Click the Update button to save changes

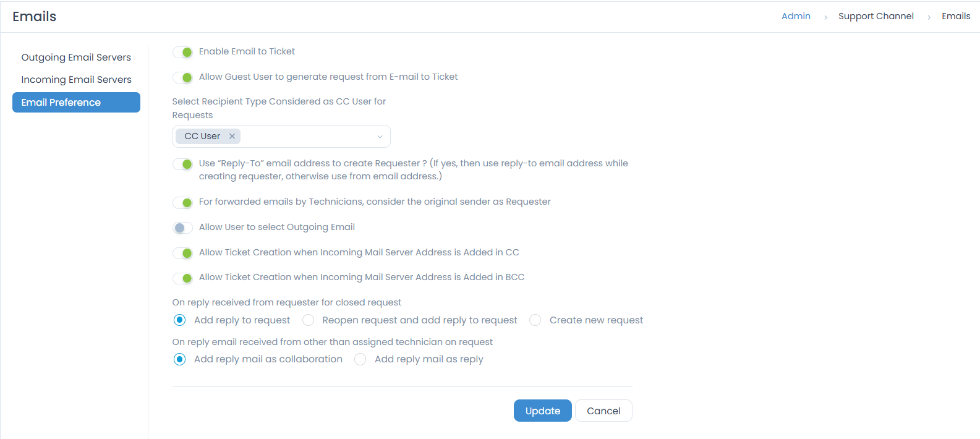tap(542, 410)
